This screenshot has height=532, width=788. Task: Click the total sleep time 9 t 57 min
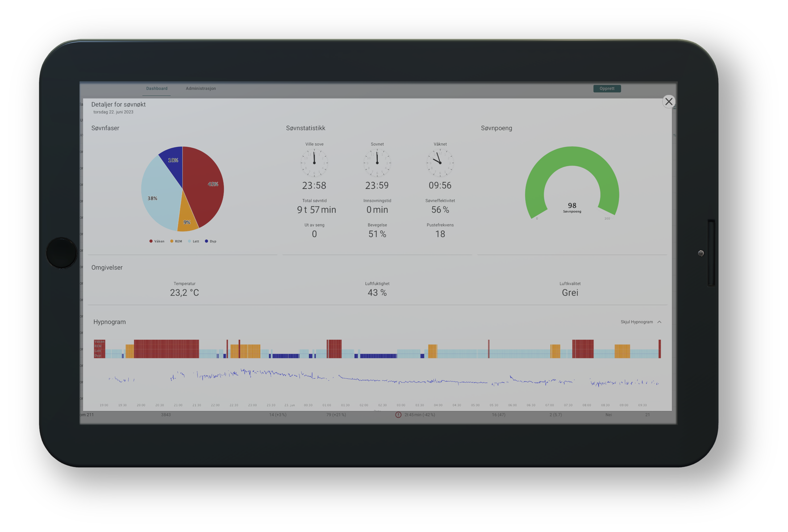pos(316,209)
